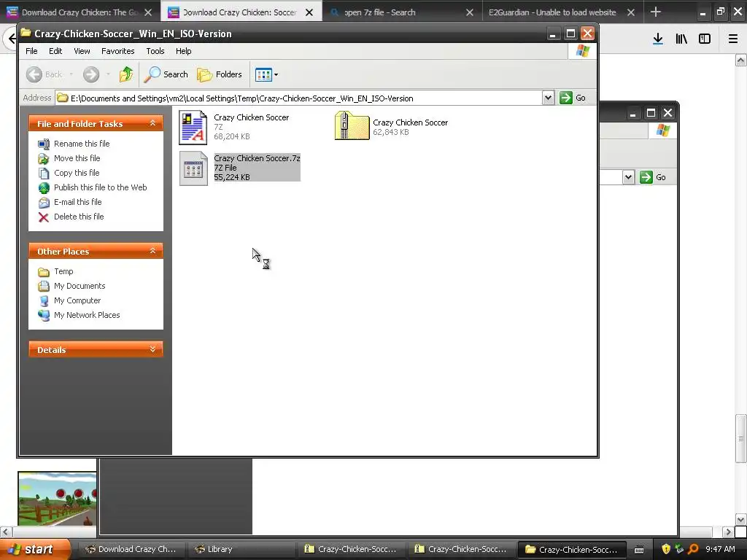Click into the Address path field
Image resolution: width=747 pixels, height=560 pixels.
[x=298, y=98]
